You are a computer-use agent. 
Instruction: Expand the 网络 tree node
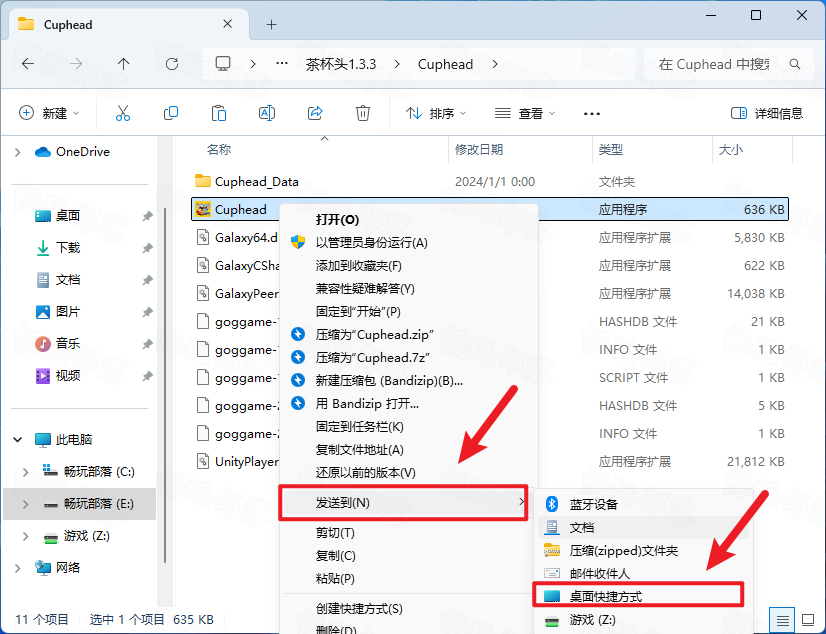click(x=17, y=568)
